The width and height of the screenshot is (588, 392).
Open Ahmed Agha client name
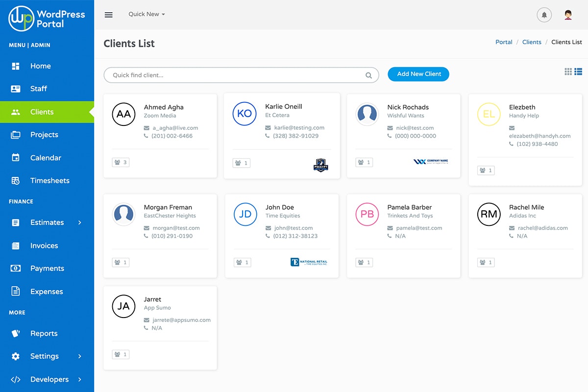point(164,107)
